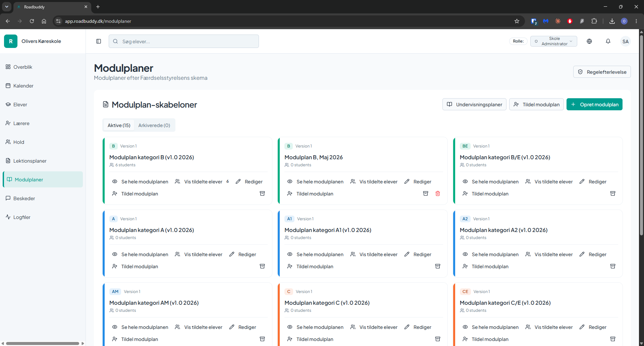Delete Modulplan B, Maj 2026
The width and height of the screenshot is (644, 346).
[438, 193]
